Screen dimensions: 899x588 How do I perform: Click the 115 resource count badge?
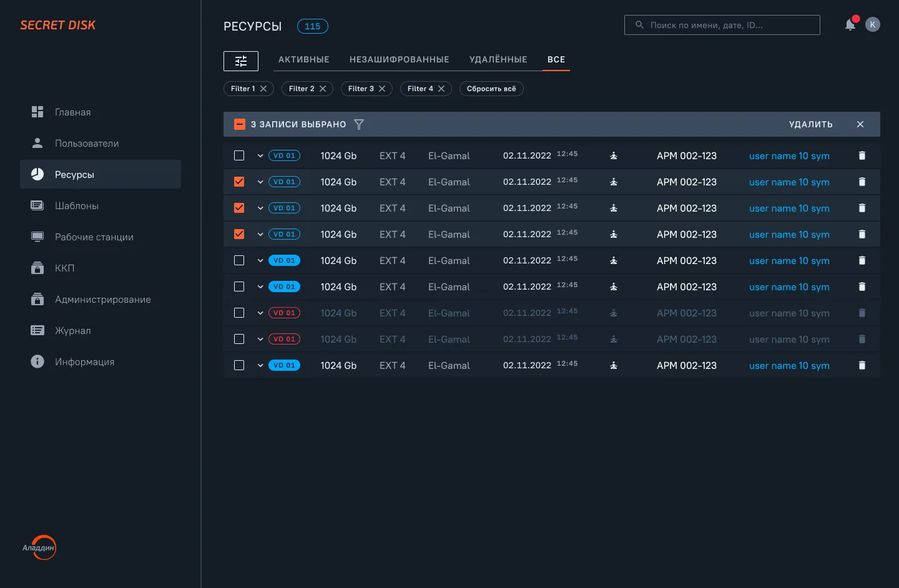point(313,26)
